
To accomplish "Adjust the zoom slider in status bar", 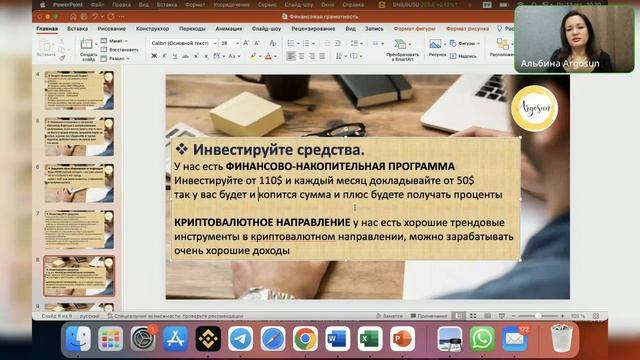I will tap(538, 316).
